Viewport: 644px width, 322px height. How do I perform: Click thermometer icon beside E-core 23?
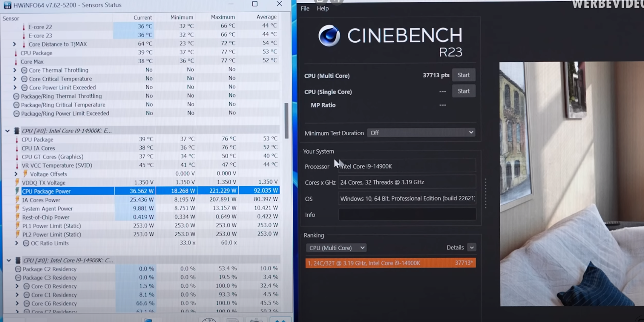click(24, 36)
